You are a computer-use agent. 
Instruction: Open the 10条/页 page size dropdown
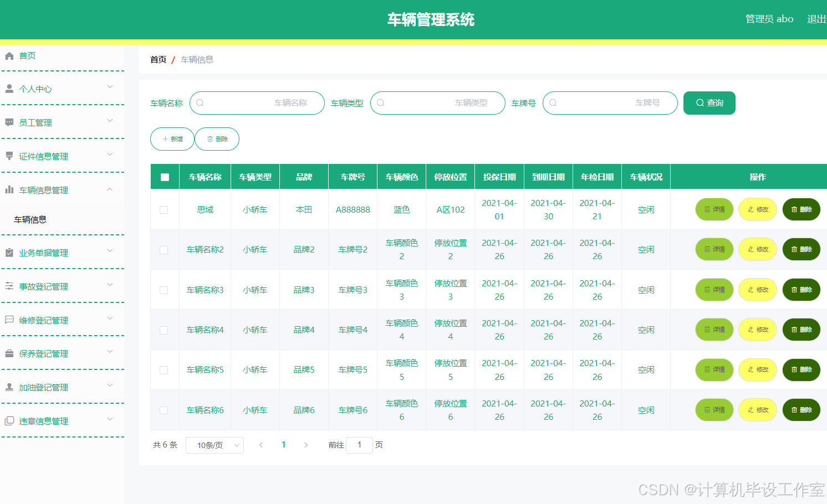[x=215, y=445]
